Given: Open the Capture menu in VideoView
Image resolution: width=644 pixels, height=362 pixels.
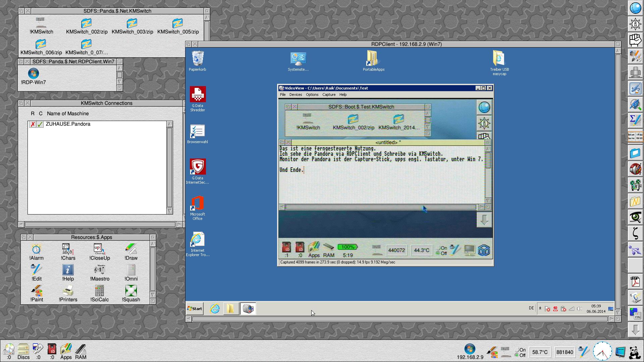Looking at the screenshot, I should coord(329,95).
